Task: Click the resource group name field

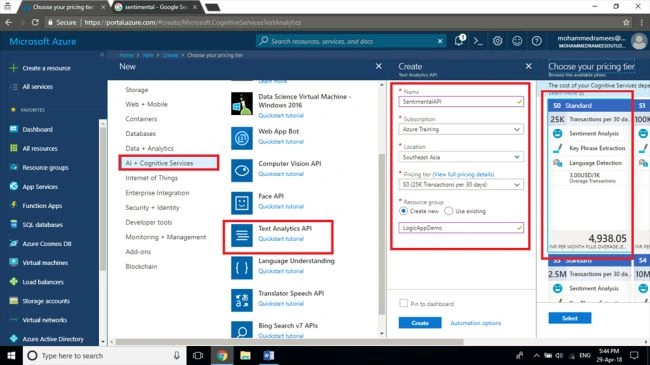Action: [x=461, y=228]
